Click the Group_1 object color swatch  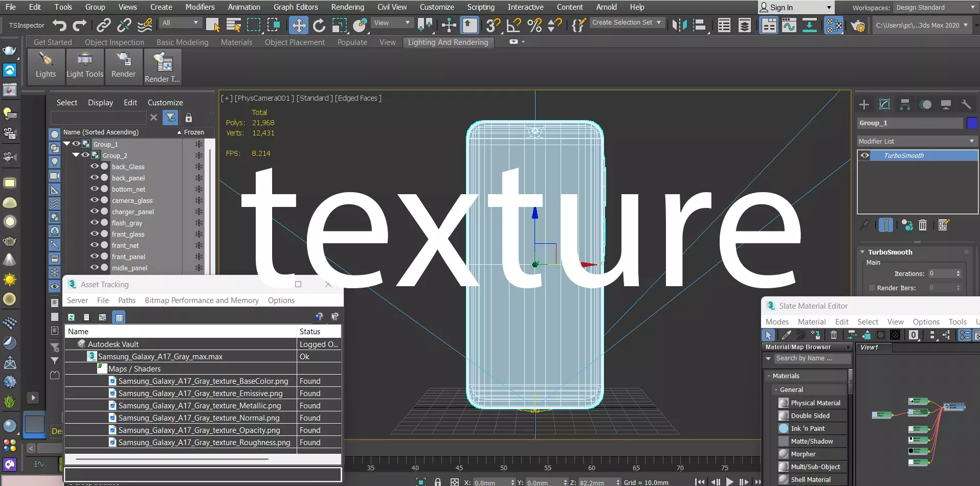click(972, 123)
